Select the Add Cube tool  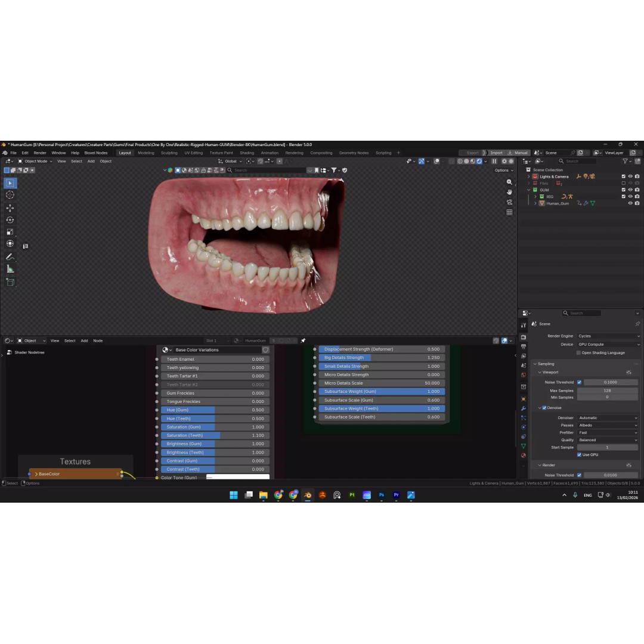[x=10, y=282]
